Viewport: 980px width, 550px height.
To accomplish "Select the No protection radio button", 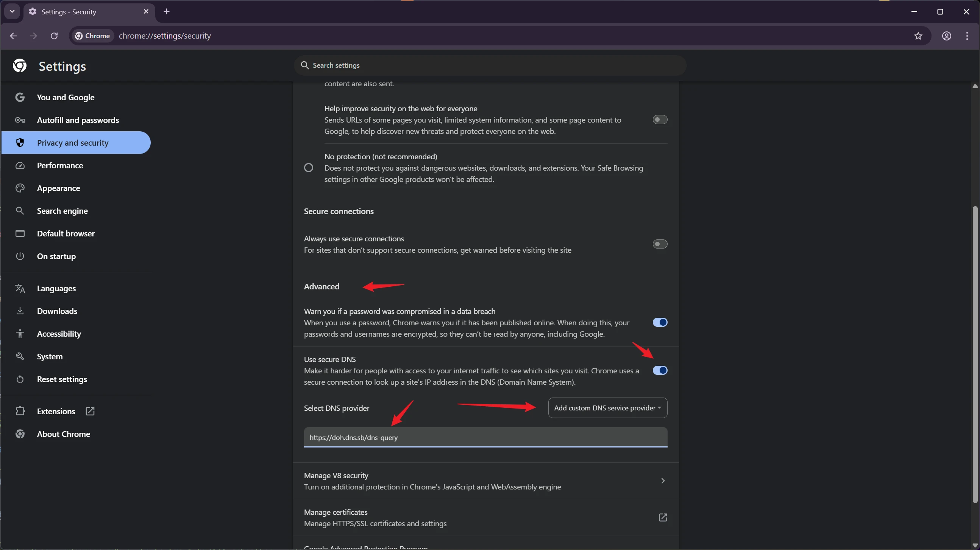I will point(309,168).
